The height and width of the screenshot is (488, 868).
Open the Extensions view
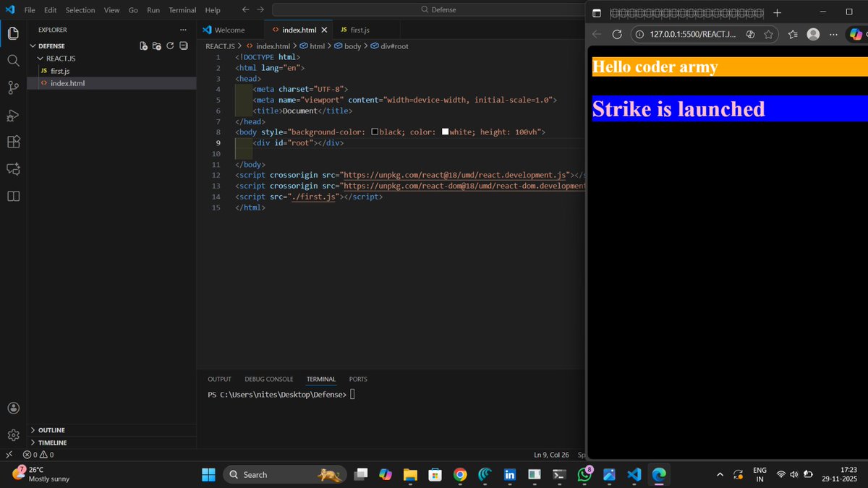click(x=13, y=142)
